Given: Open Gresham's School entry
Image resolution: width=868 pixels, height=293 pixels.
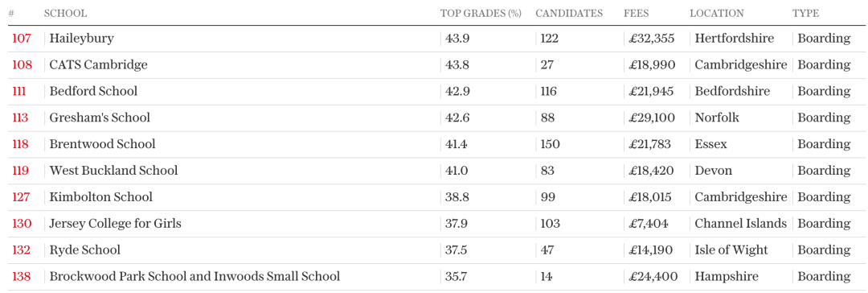Looking at the screenshot, I should (100, 118).
